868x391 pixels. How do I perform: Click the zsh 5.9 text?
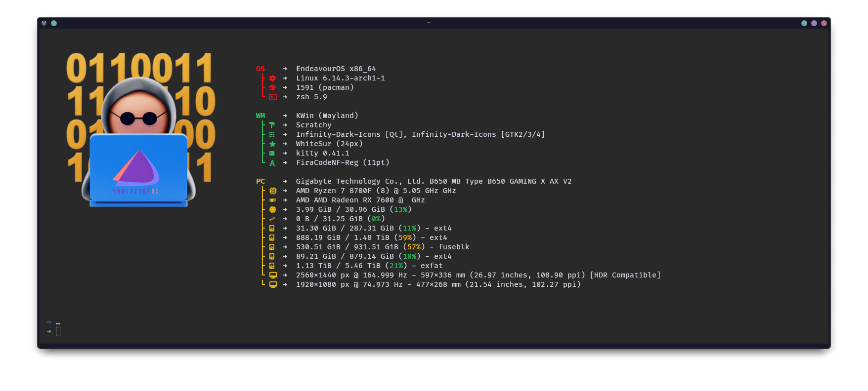coord(311,97)
